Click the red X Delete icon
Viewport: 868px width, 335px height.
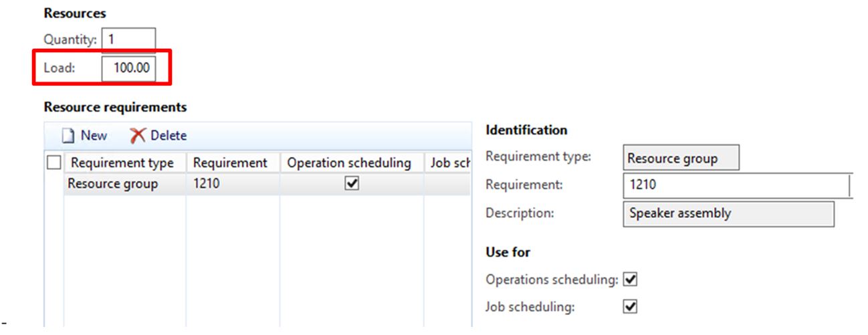coord(138,136)
